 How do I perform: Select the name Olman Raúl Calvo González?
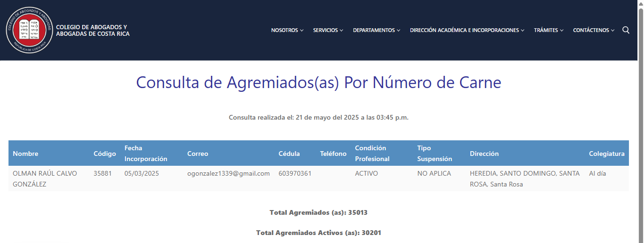[x=45, y=178]
